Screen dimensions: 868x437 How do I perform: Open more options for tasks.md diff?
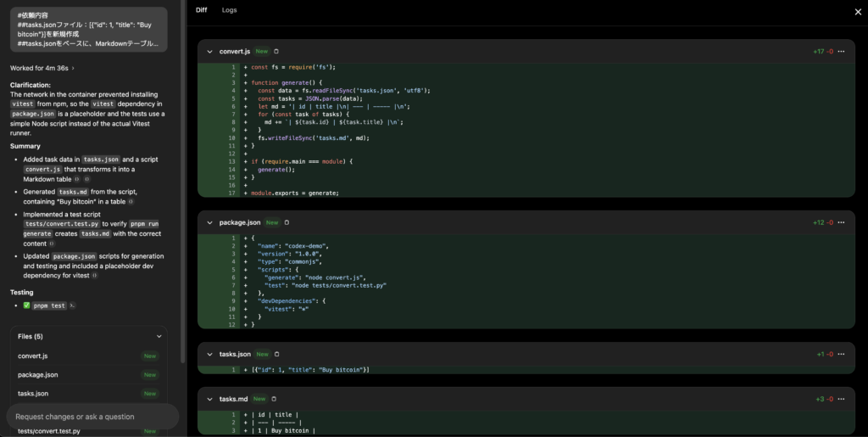(841, 399)
